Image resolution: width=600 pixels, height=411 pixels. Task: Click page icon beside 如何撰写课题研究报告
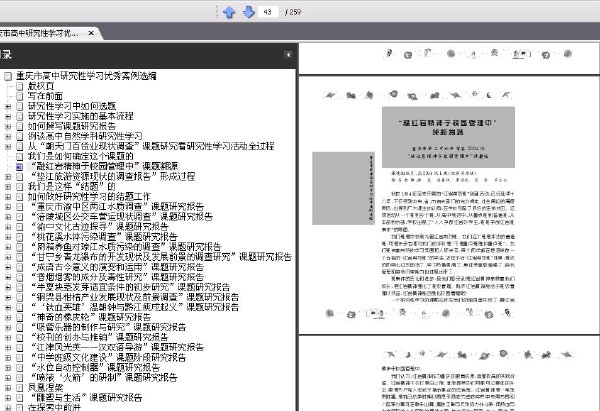pyautogui.click(x=20, y=126)
